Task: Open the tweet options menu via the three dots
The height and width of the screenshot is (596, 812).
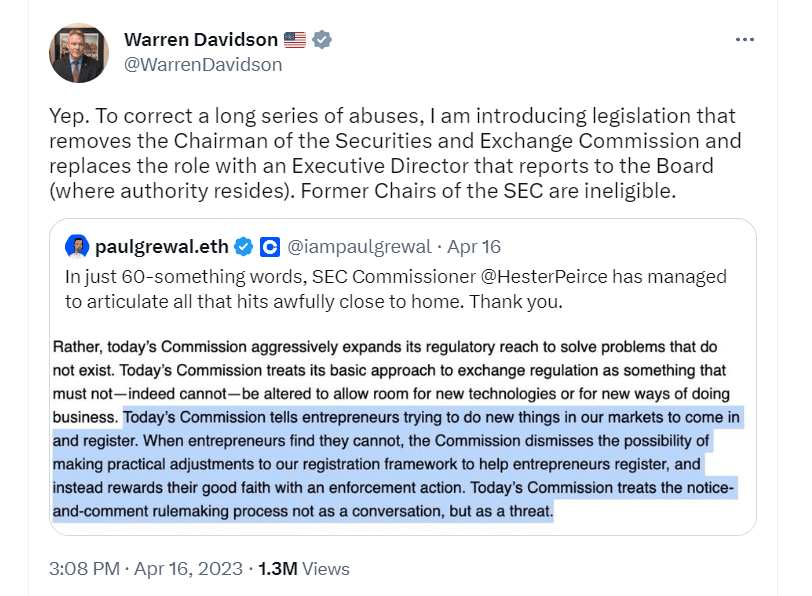Action: coord(745,38)
